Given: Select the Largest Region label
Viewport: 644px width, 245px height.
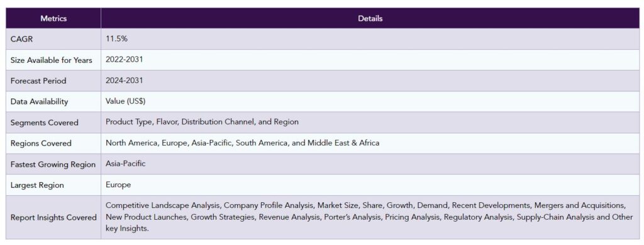Looking at the screenshot, I should pos(37,185).
